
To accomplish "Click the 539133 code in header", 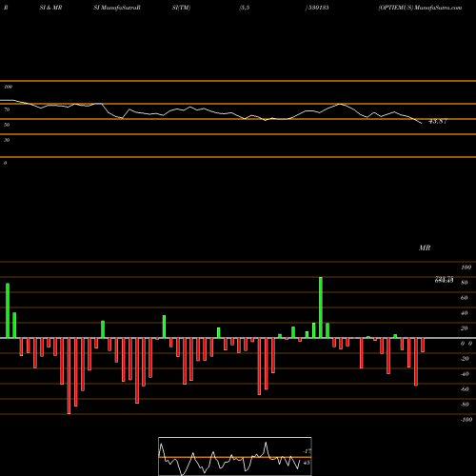I will (318, 8).
